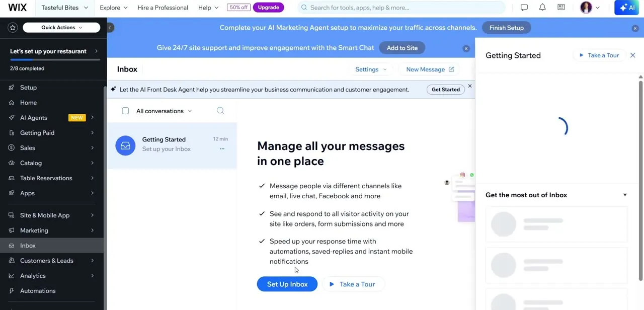Click Finish Setup button
644x310 pixels.
(x=507, y=28)
